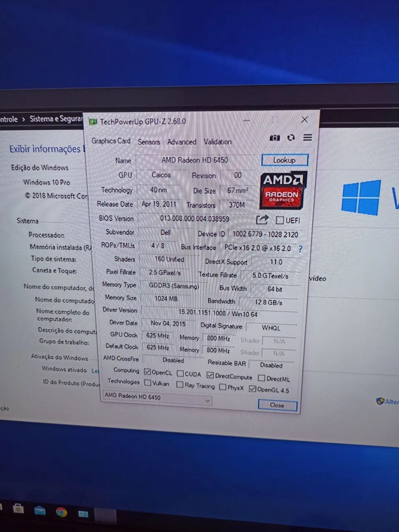The height and width of the screenshot is (532, 399).
Task: Click the shield icon in System window
Action: [x=380, y=401]
